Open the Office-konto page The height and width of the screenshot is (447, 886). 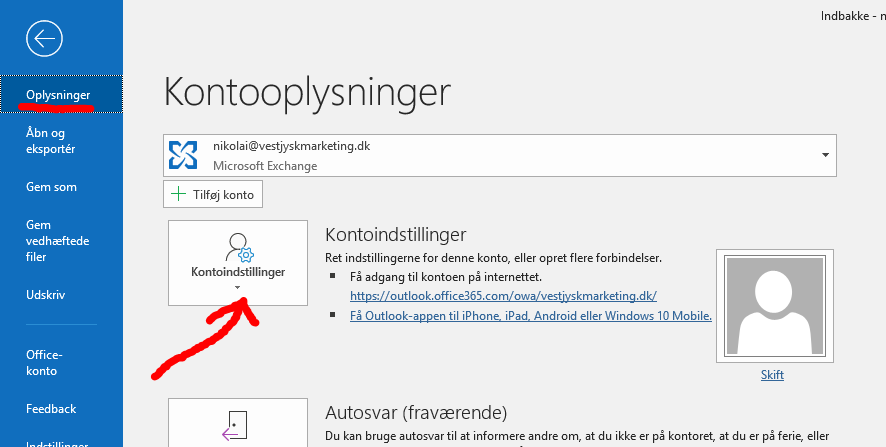pyautogui.click(x=45, y=363)
